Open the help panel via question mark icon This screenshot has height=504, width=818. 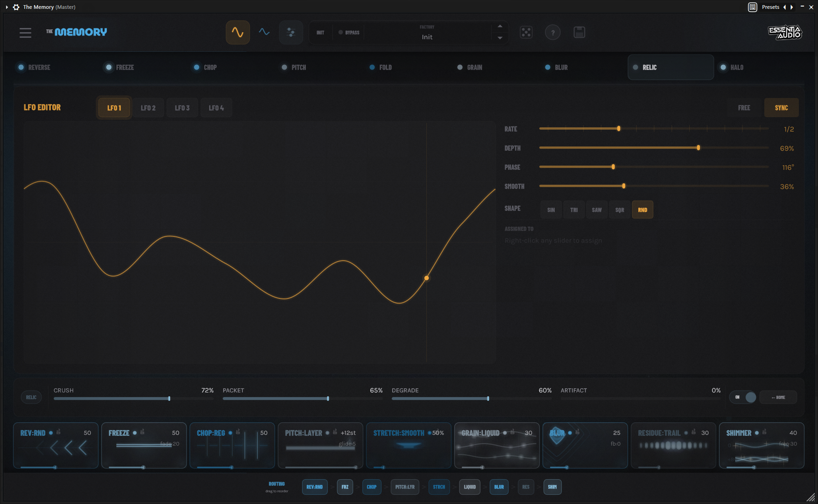(x=553, y=32)
